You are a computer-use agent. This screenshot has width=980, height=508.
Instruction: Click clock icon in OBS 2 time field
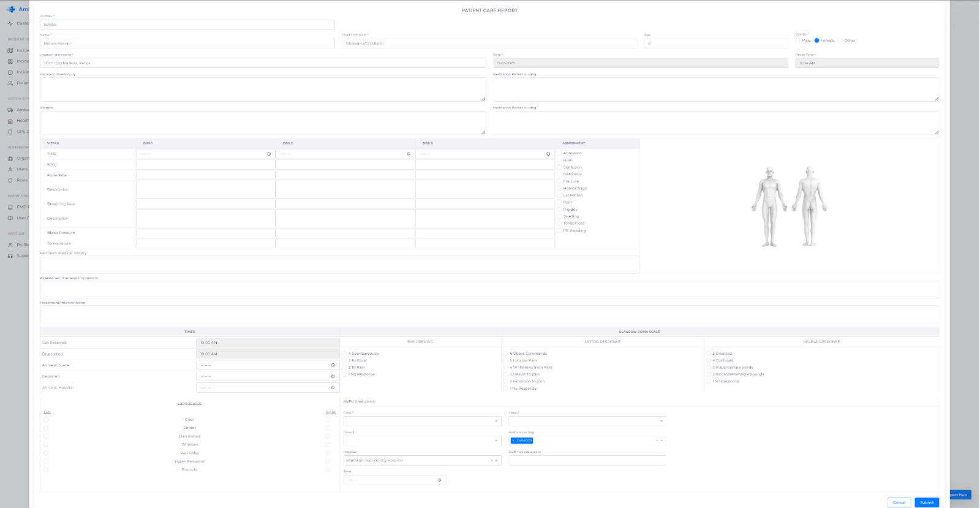[x=409, y=154]
